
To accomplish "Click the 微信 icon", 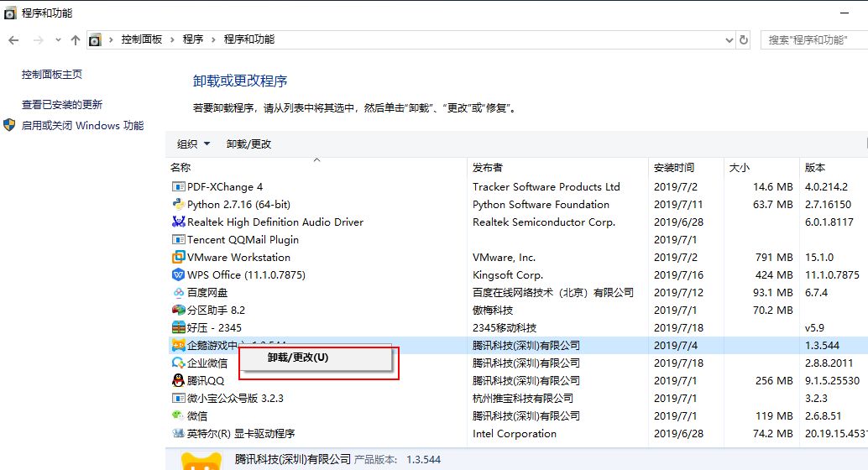I will [x=178, y=415].
